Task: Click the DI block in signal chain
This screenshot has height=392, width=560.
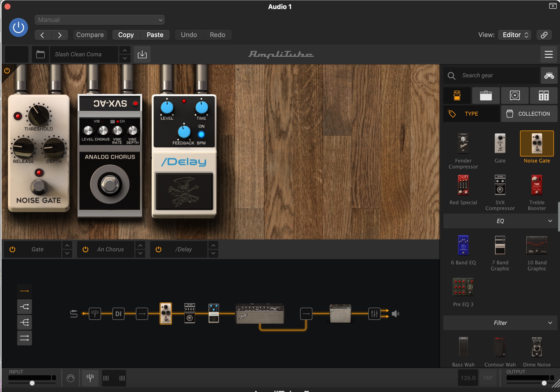Action: [118, 313]
